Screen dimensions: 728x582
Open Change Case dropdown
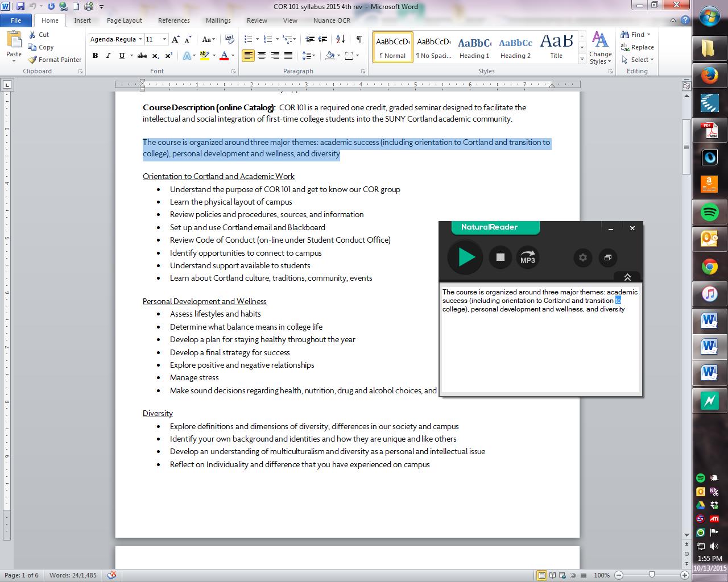[x=208, y=39]
